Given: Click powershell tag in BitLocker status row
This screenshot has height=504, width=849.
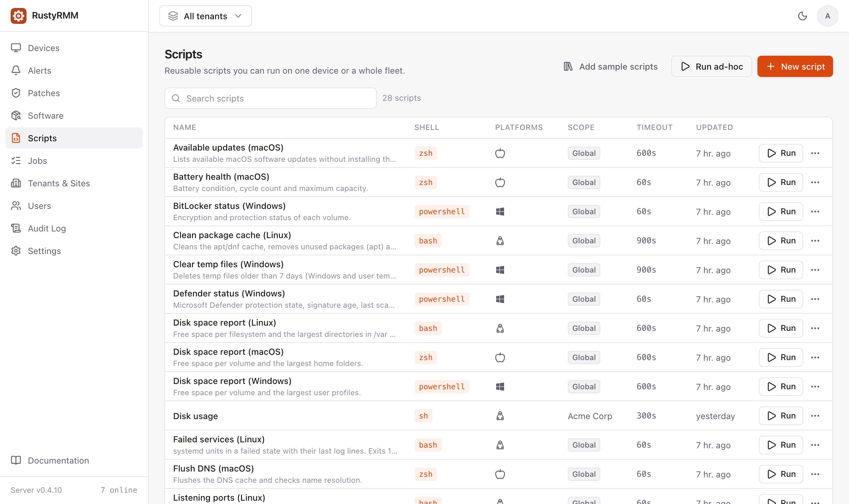Looking at the screenshot, I should 442,212.
